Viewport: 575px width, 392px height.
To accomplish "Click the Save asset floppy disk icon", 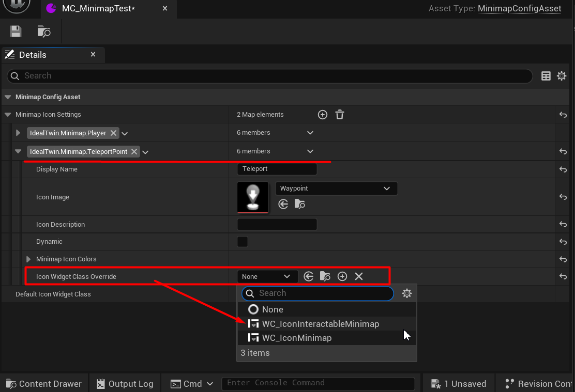I will 16,32.
